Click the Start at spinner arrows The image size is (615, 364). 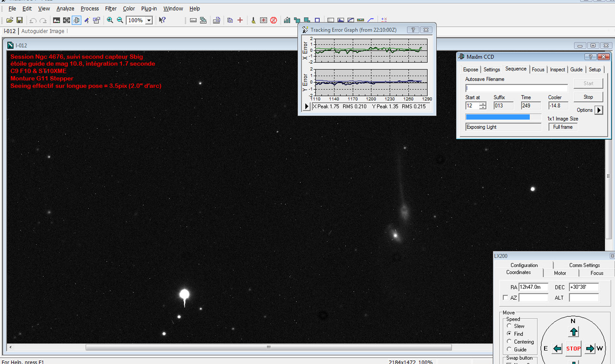coord(483,106)
